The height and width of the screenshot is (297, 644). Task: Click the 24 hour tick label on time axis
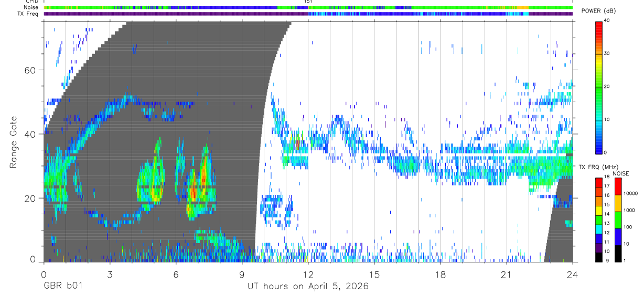click(573, 274)
